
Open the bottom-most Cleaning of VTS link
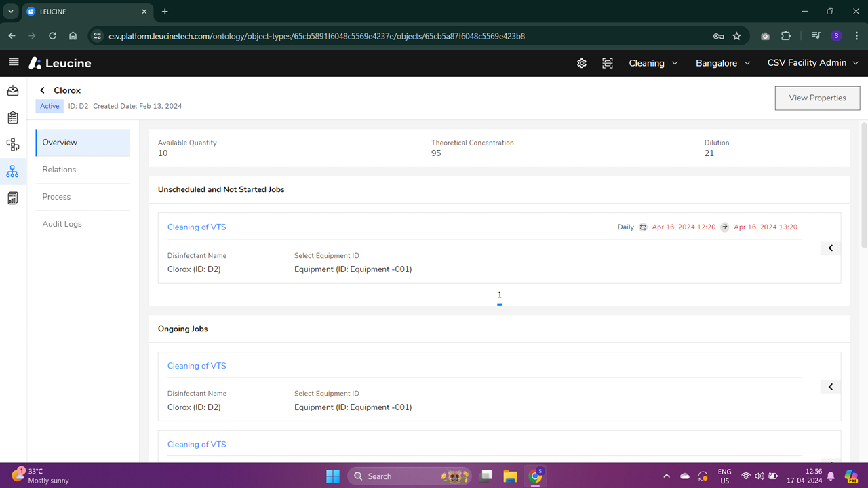[197, 445]
